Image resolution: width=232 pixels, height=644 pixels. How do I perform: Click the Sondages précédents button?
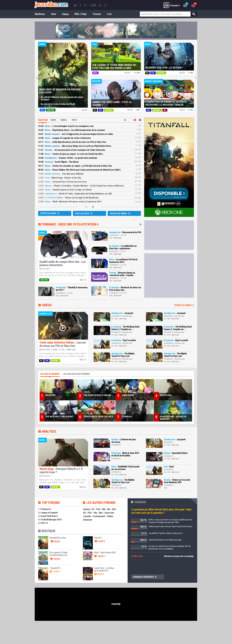pyautogui.click(x=147, y=577)
